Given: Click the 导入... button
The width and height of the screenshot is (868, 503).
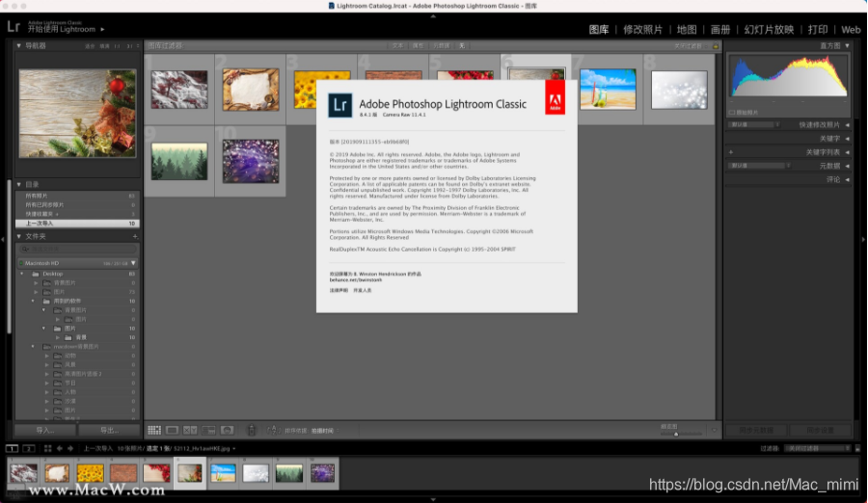Looking at the screenshot, I should point(45,431).
